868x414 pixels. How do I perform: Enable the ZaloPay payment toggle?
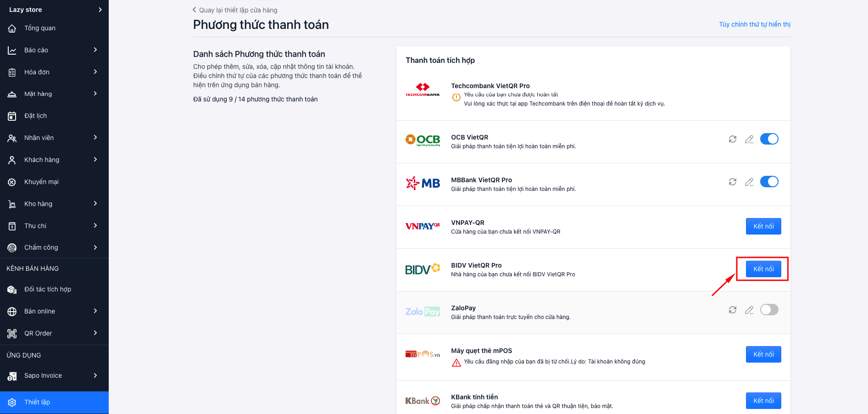click(x=769, y=310)
